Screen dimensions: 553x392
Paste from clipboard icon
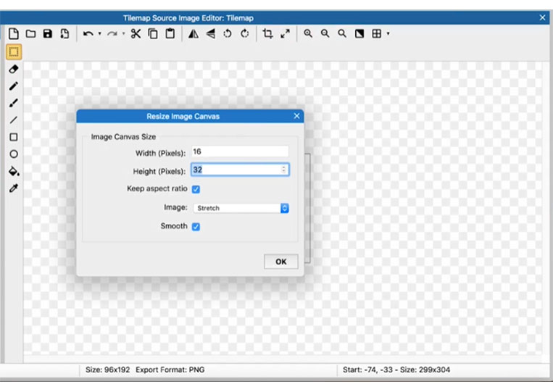coord(170,34)
